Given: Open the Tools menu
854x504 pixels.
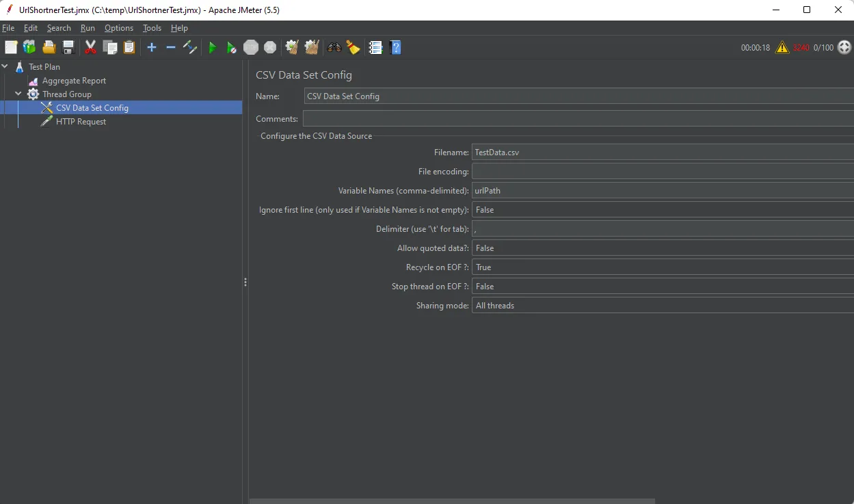Looking at the screenshot, I should (x=152, y=28).
